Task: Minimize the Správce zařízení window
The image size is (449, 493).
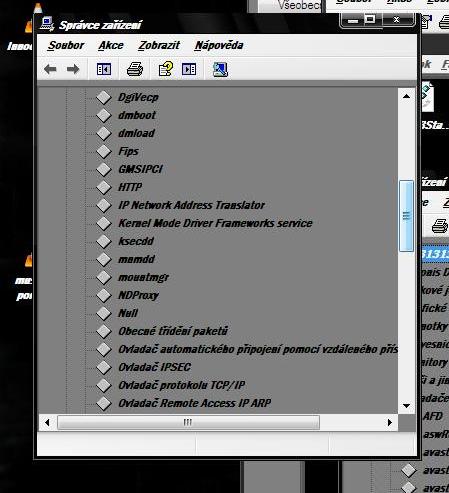Action: coord(353,20)
